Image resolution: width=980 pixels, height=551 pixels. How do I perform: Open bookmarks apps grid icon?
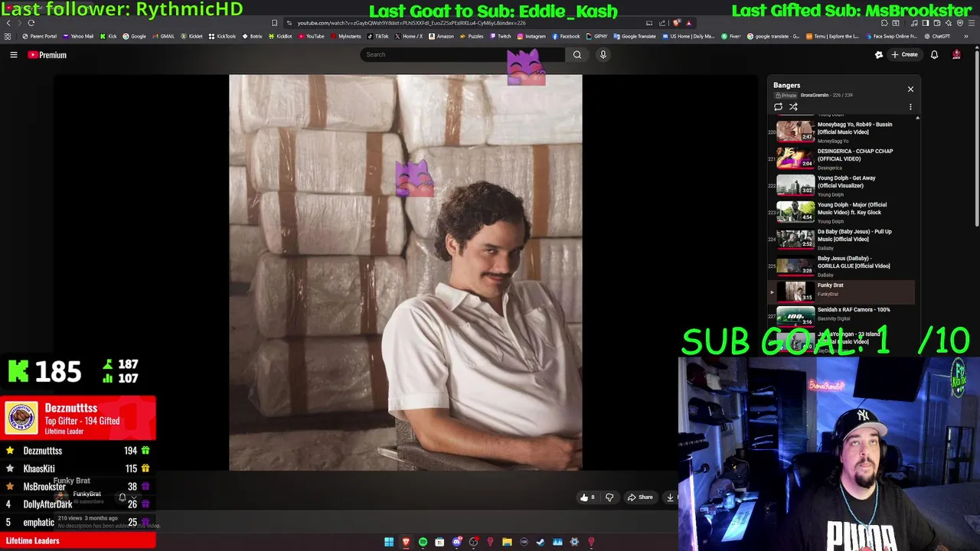pos(8,36)
